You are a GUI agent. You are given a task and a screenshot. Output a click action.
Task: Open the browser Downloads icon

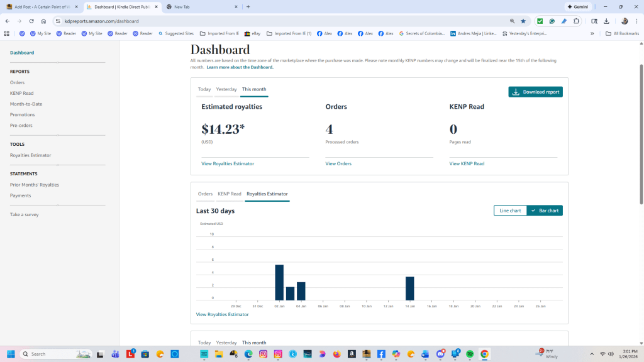pos(606,21)
